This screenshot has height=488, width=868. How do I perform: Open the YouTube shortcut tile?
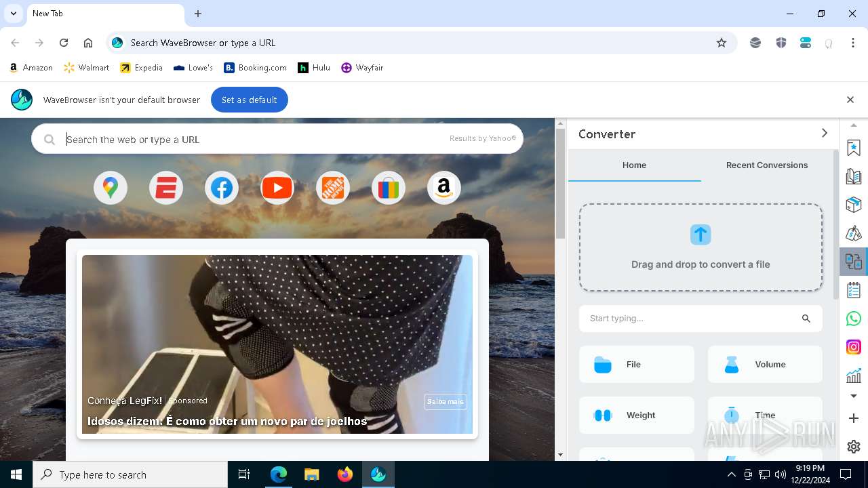tap(277, 188)
